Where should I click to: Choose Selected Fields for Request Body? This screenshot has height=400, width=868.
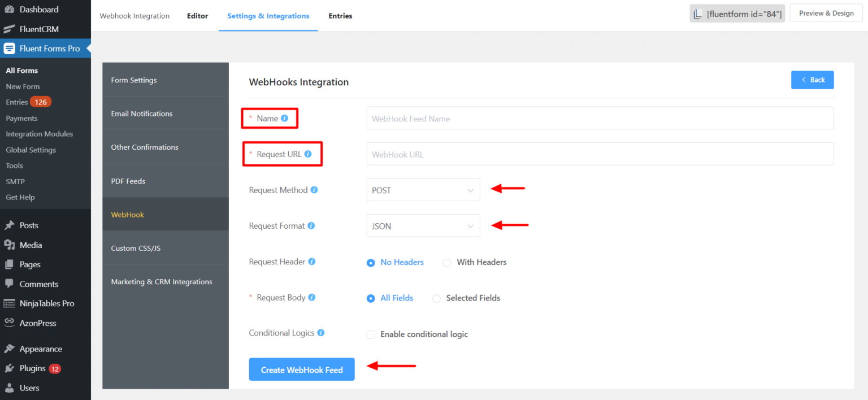coord(436,298)
